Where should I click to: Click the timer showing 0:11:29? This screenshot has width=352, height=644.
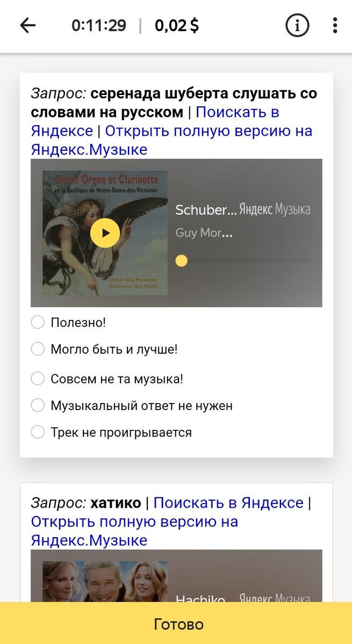click(99, 24)
